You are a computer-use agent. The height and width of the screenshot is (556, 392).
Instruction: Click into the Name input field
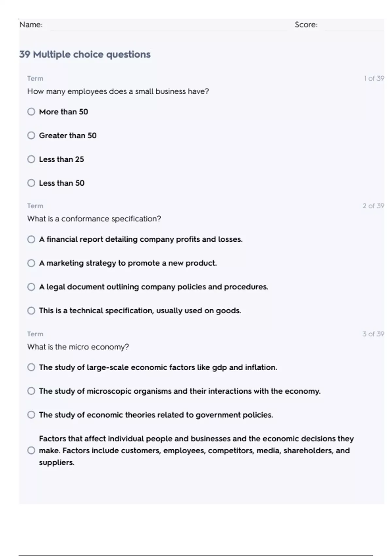(x=167, y=25)
